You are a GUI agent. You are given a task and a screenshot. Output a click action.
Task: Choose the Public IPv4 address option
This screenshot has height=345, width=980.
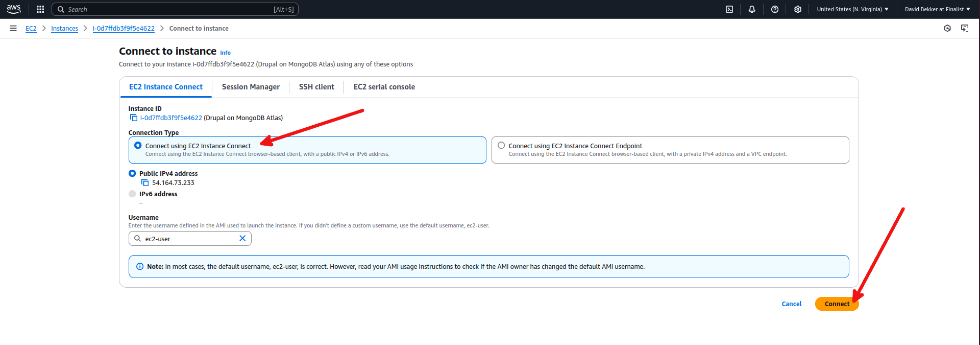tap(132, 173)
